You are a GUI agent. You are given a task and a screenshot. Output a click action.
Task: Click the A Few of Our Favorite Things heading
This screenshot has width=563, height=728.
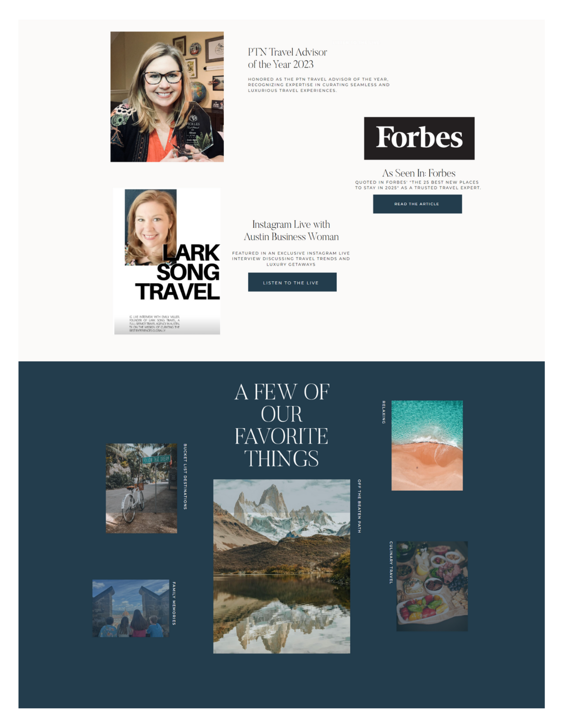pyautogui.click(x=281, y=425)
